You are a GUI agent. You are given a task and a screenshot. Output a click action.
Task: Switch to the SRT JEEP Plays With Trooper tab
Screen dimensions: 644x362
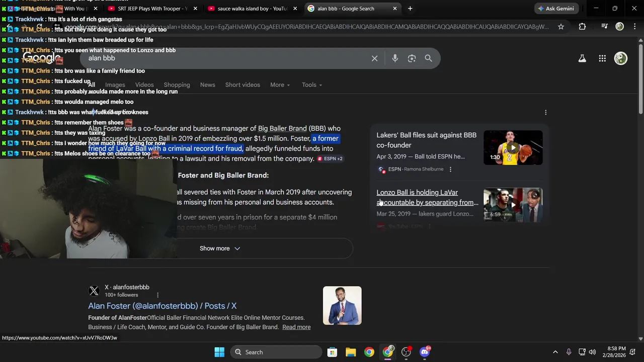pyautogui.click(x=152, y=9)
